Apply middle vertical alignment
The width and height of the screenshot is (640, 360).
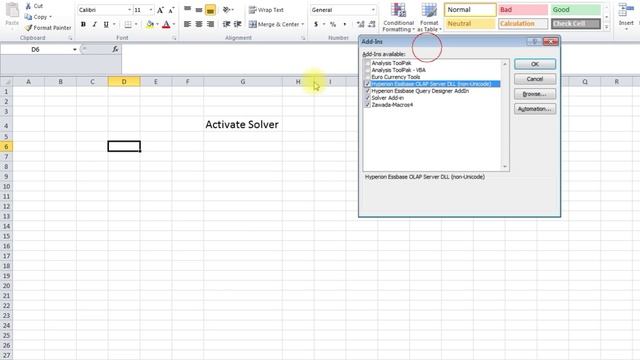199,10
